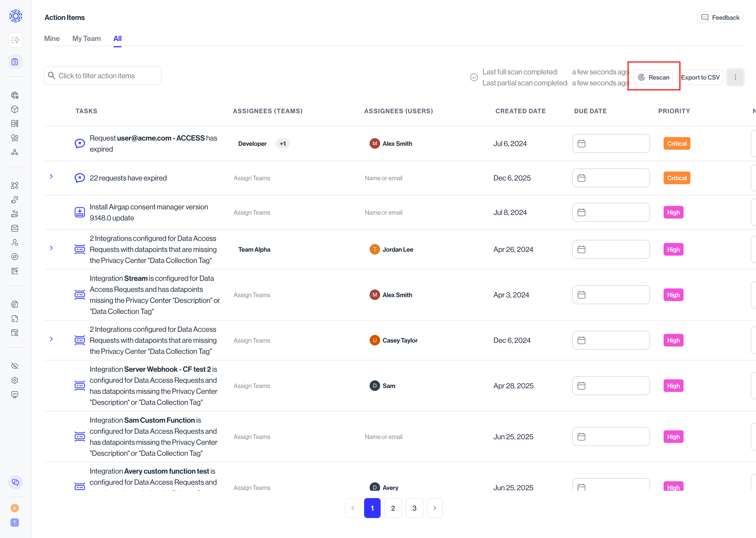Open Assign Teams for Integration Stream row
The image size is (756, 538).
point(252,295)
